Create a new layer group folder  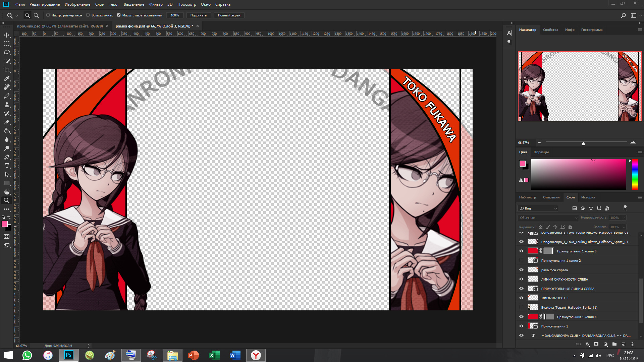click(614, 344)
